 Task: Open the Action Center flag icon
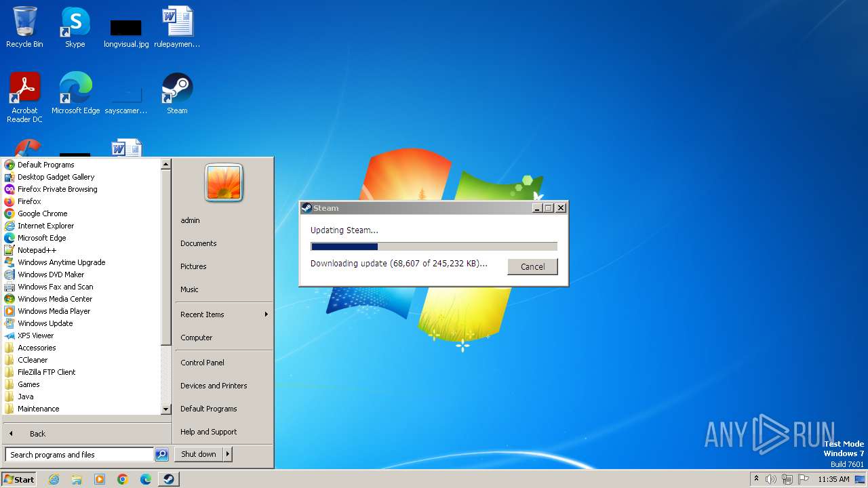[804, 479]
